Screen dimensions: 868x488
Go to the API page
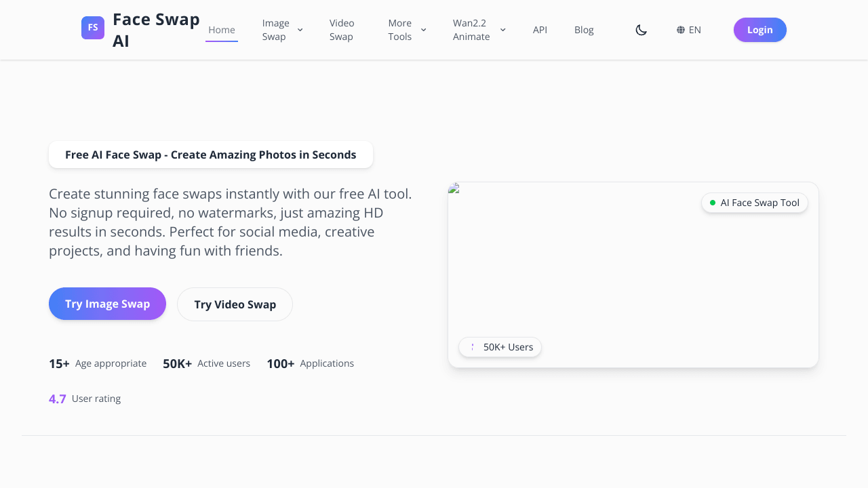click(540, 30)
